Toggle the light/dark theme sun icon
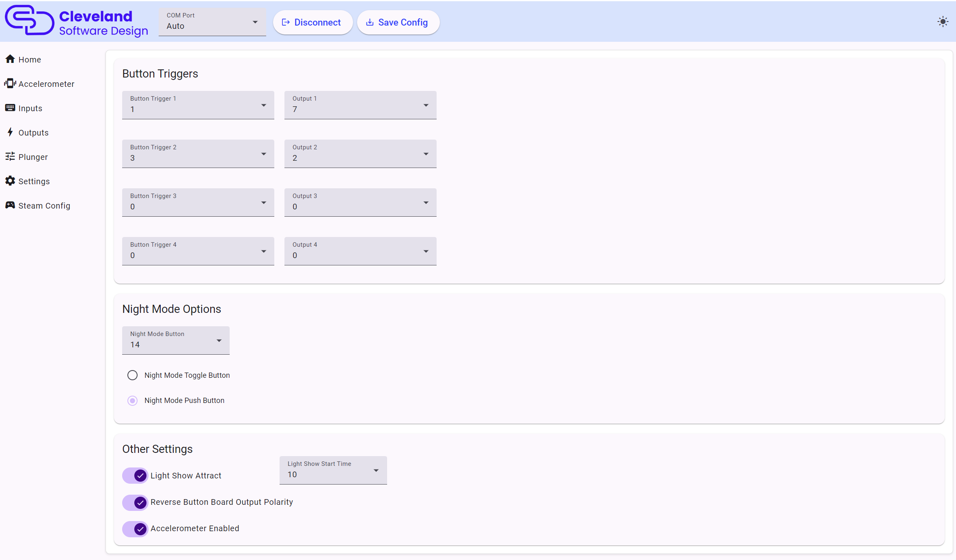 coord(943,22)
